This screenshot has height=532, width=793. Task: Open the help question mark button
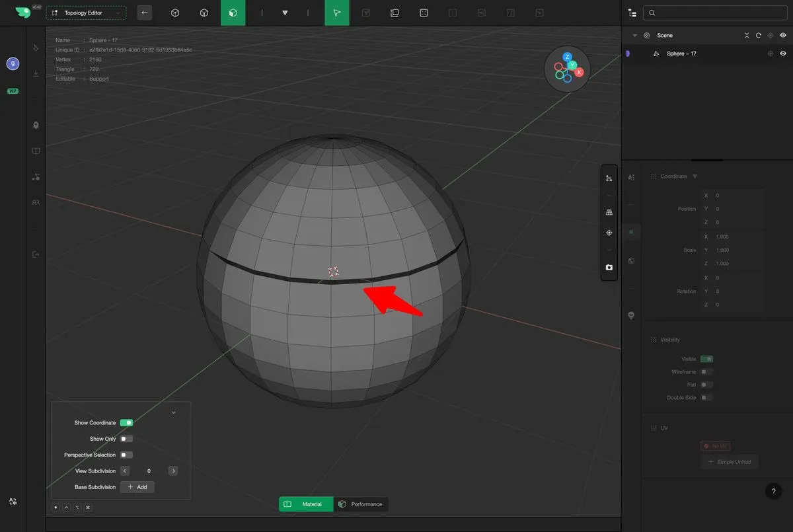pyautogui.click(x=773, y=491)
